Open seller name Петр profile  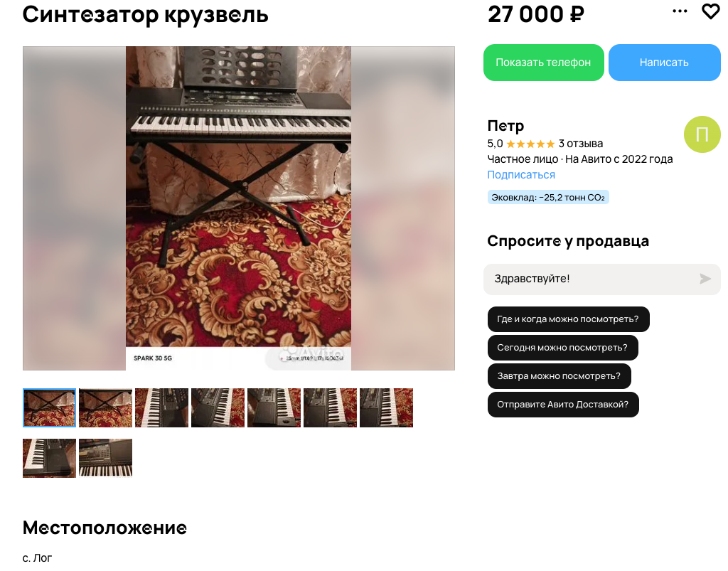[505, 126]
